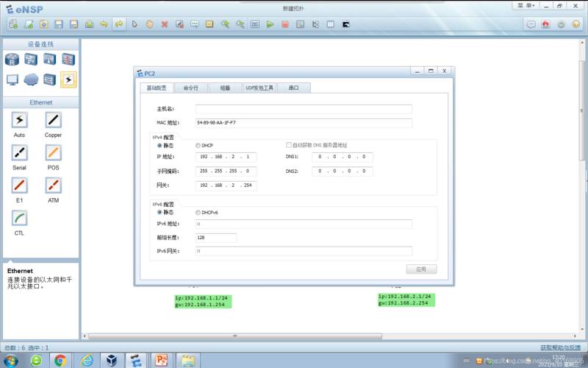
Task: Click the undo arrow in the toolbar
Action: (x=104, y=24)
